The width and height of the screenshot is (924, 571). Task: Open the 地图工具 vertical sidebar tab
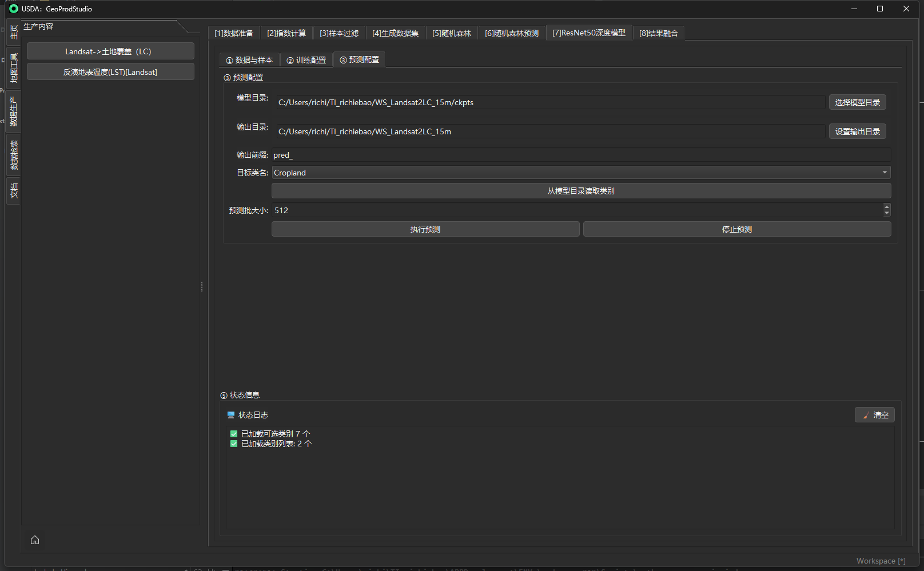tap(14, 68)
